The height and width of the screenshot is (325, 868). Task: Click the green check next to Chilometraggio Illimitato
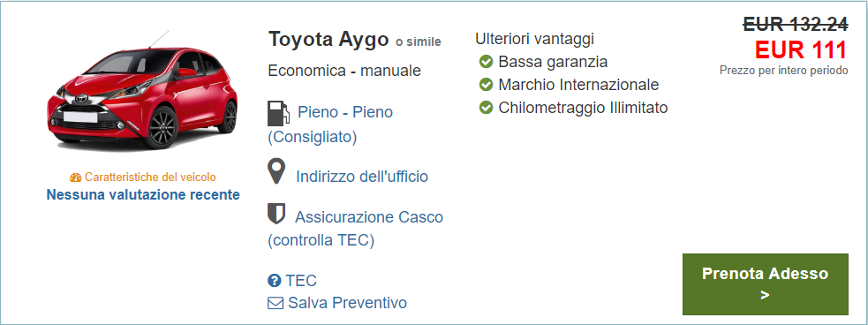pos(486,108)
